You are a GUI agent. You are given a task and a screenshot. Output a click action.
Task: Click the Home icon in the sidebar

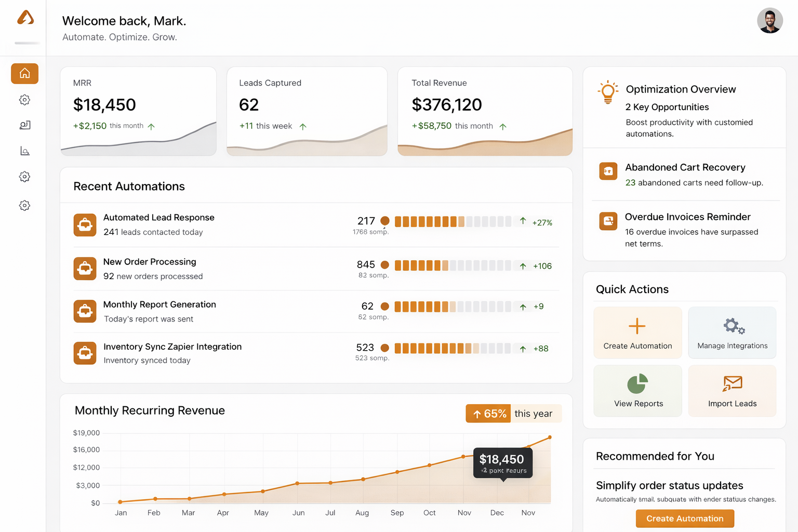(24, 73)
